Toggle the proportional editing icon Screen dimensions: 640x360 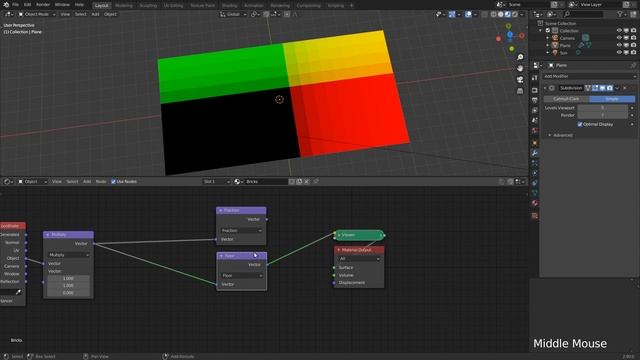click(x=287, y=14)
